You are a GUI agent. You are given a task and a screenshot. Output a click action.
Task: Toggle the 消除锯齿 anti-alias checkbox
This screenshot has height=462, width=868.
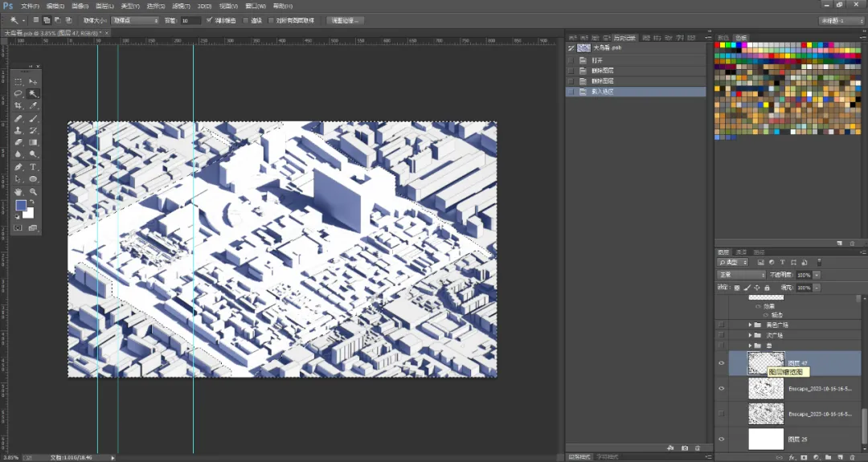[x=209, y=20]
